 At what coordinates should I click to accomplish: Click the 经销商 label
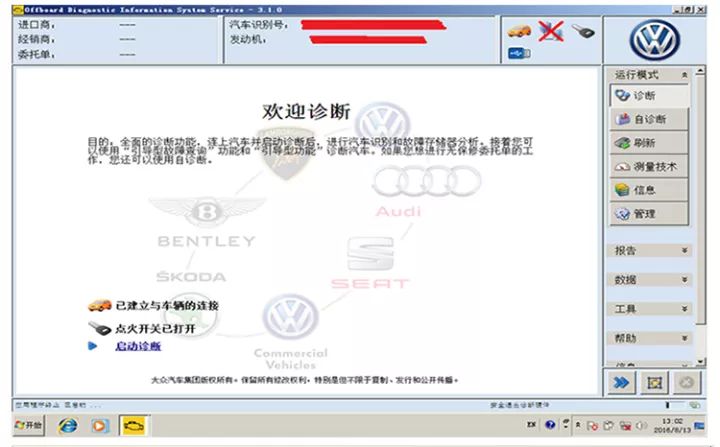coord(36,39)
